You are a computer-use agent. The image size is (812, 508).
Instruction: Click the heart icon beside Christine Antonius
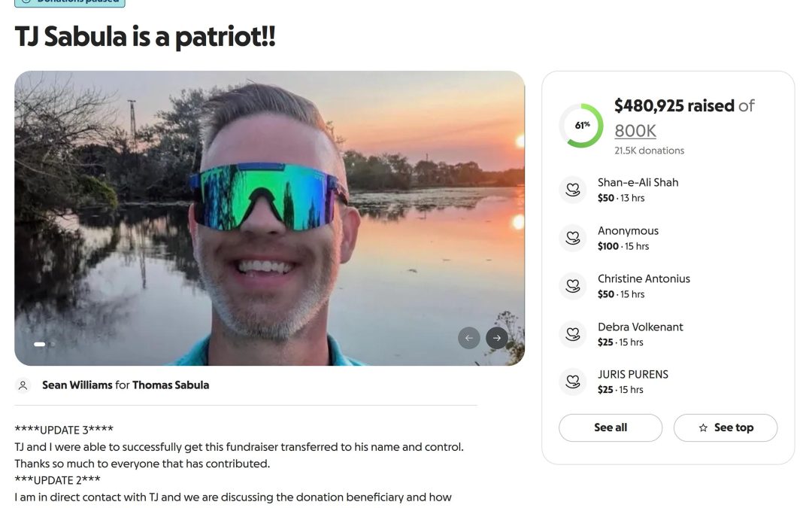(573, 285)
